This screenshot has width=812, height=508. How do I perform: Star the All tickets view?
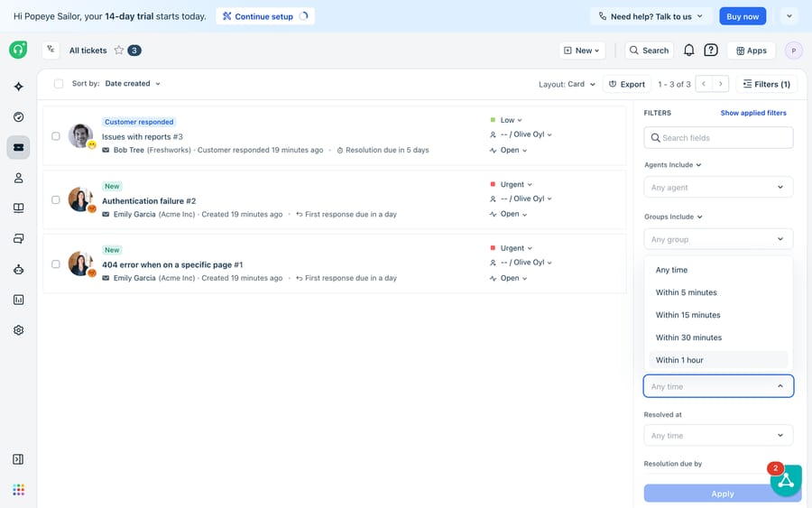[119, 51]
